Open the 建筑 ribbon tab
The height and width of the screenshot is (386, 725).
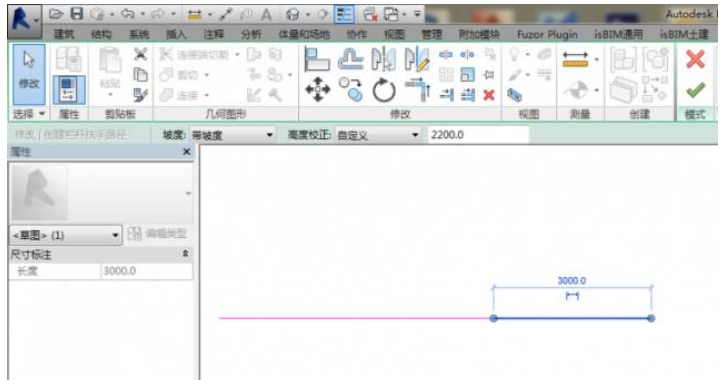coord(64,34)
